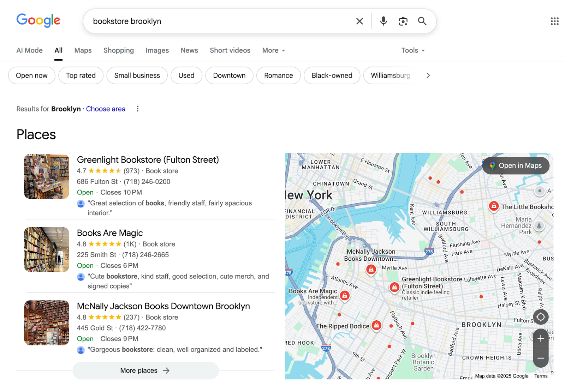Zoom in on the map with the plus icon
The image size is (565, 392).
[x=540, y=339]
